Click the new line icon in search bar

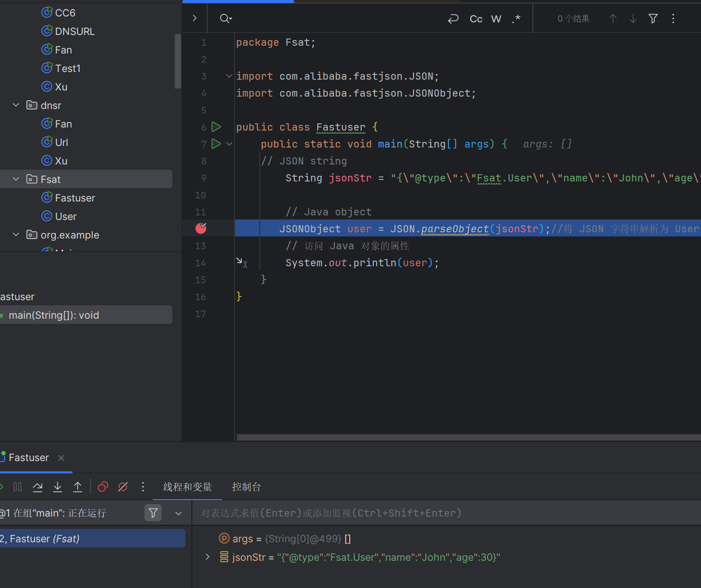[x=453, y=19]
